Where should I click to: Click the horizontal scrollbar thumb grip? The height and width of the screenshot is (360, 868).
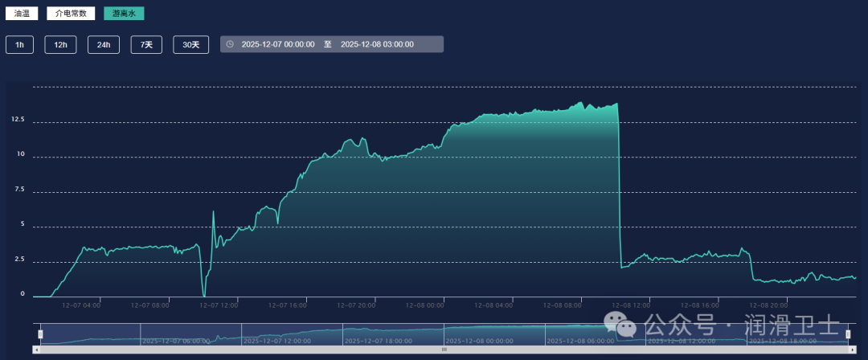[x=444, y=350]
